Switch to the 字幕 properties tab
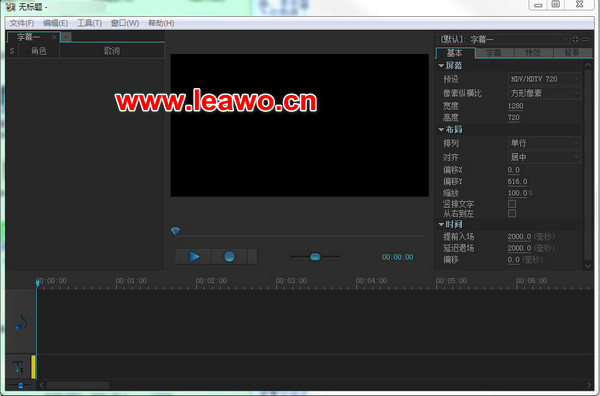This screenshot has width=600, height=396. coord(494,52)
